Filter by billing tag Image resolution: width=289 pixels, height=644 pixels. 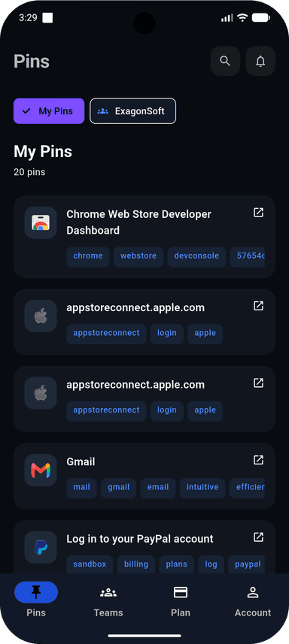[x=136, y=564]
